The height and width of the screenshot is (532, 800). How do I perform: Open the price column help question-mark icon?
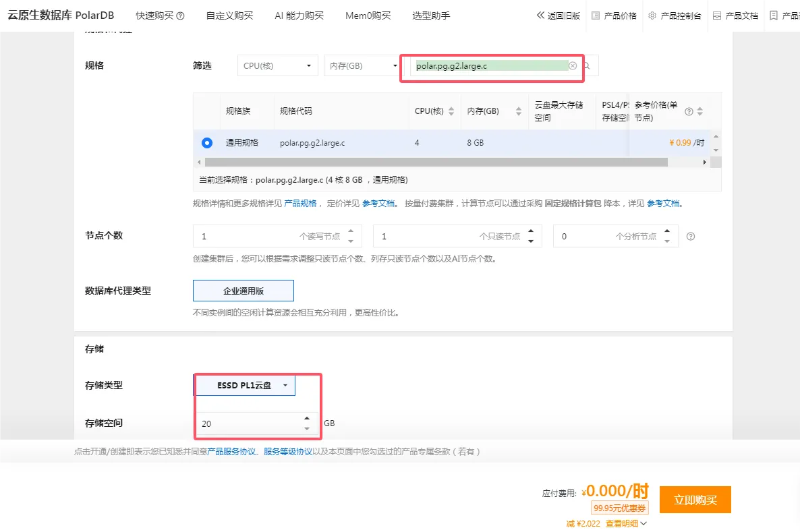coord(689,112)
